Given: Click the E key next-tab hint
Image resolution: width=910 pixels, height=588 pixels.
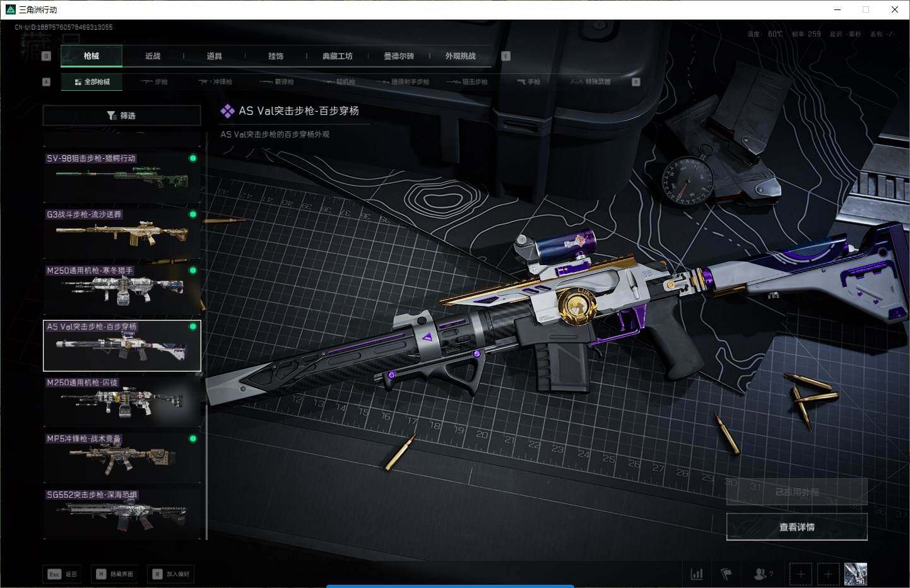Looking at the screenshot, I should tap(505, 56).
